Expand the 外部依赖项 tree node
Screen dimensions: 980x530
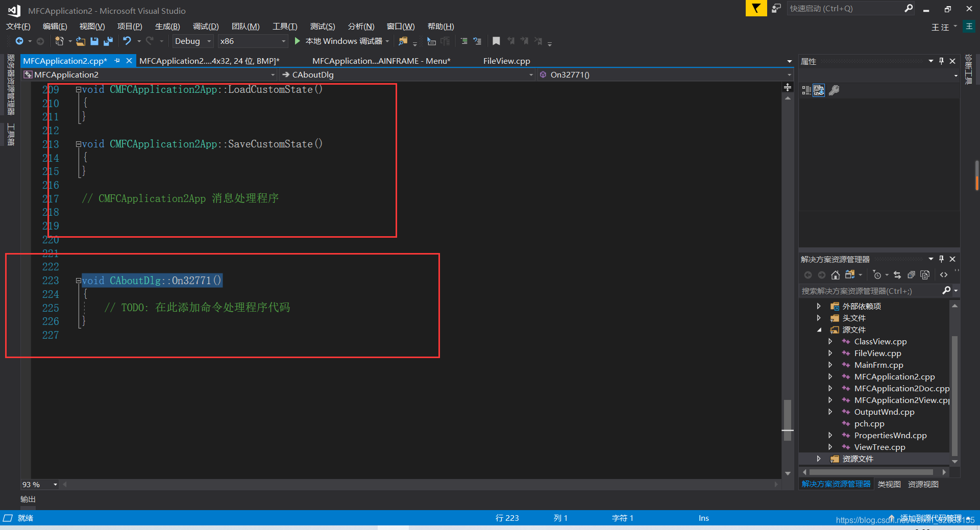tap(819, 306)
